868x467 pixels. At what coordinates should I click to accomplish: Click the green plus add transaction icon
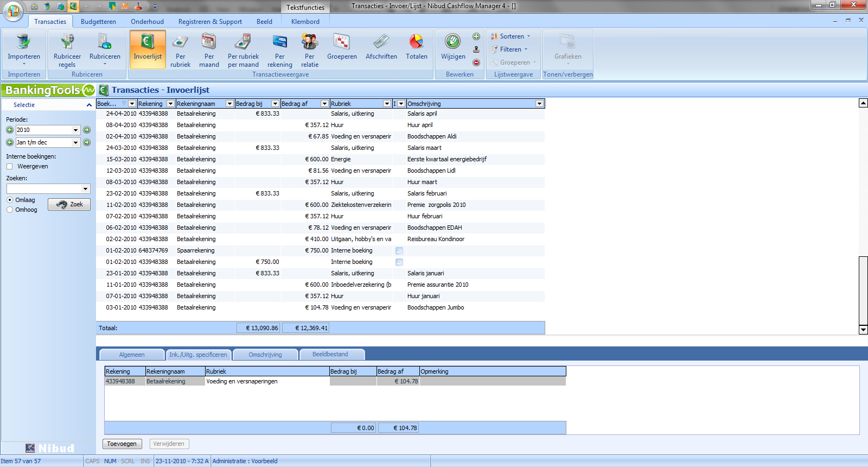[476, 36]
